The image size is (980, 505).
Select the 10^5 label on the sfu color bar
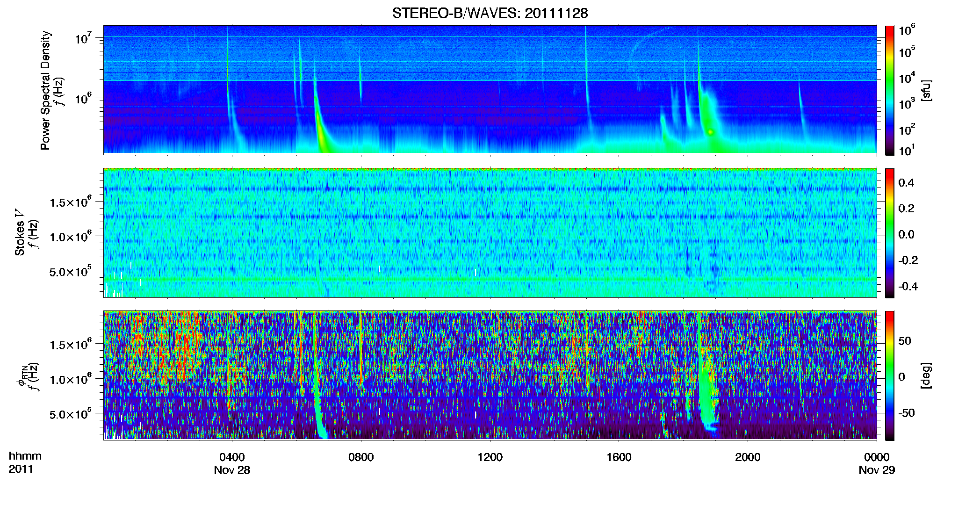(x=907, y=52)
